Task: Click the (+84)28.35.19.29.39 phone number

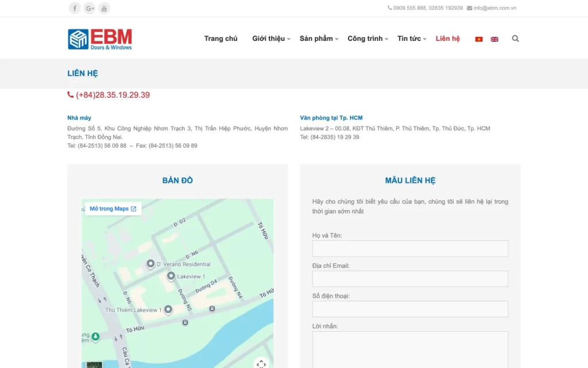Action: [113, 95]
